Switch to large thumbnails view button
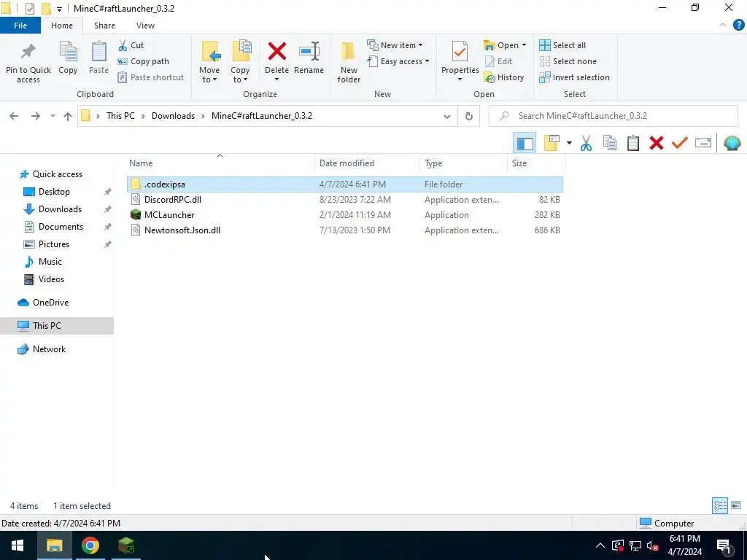 (x=736, y=505)
